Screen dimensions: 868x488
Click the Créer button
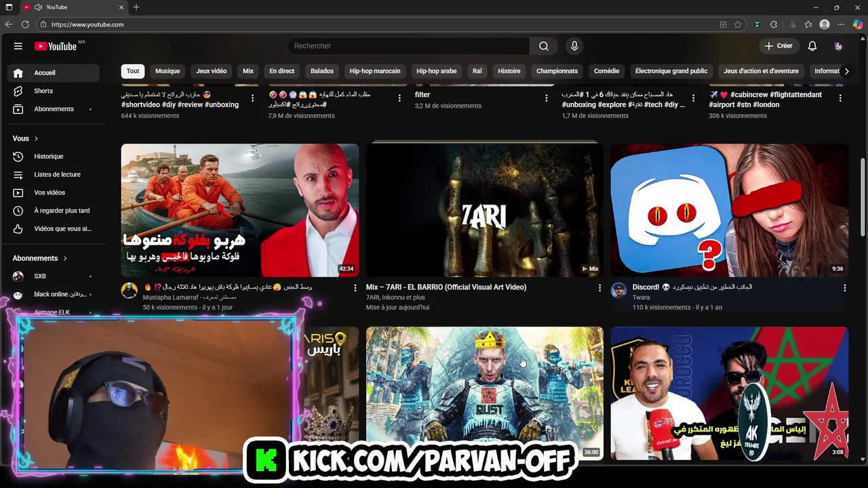778,46
